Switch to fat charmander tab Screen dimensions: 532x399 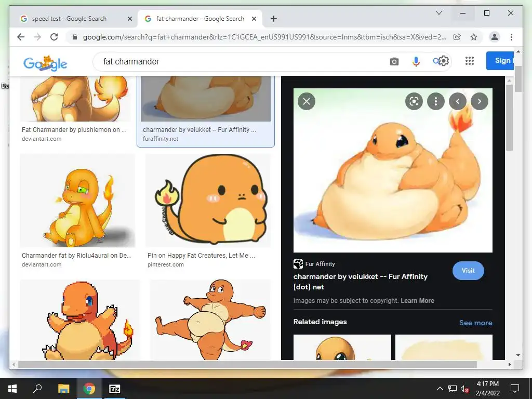(x=200, y=19)
